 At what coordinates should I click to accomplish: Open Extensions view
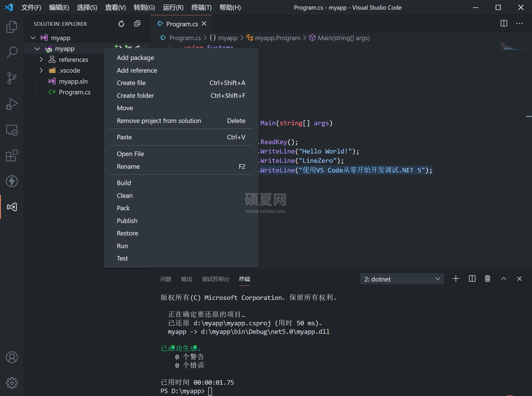pos(12,155)
